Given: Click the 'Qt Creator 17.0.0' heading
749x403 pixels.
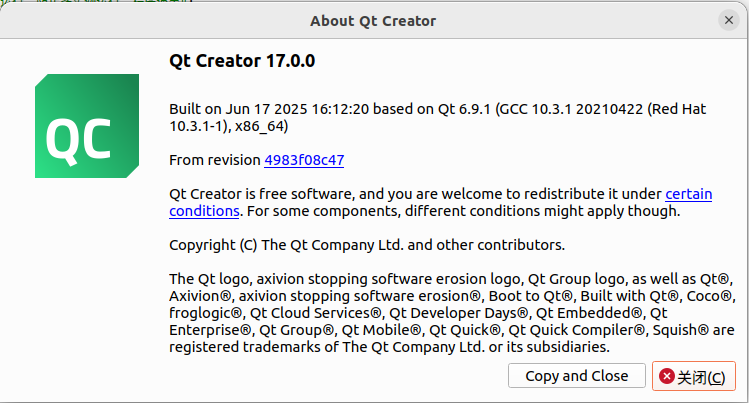Looking at the screenshot, I should coord(242,61).
